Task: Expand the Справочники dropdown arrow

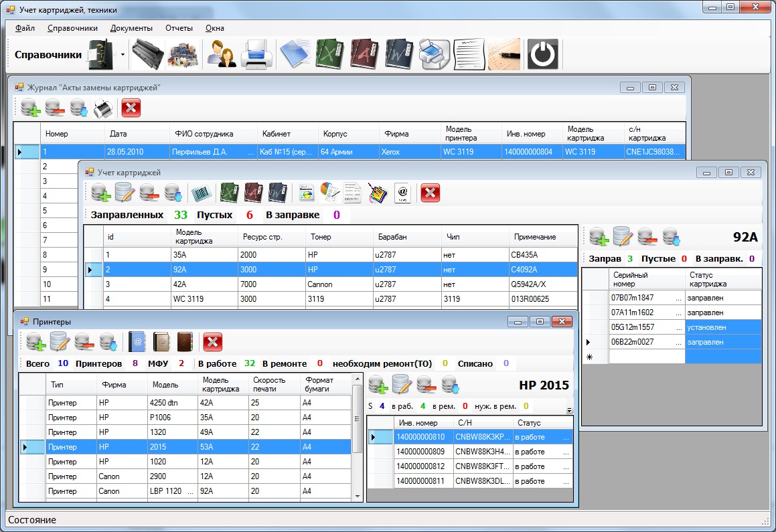Action: [123, 55]
